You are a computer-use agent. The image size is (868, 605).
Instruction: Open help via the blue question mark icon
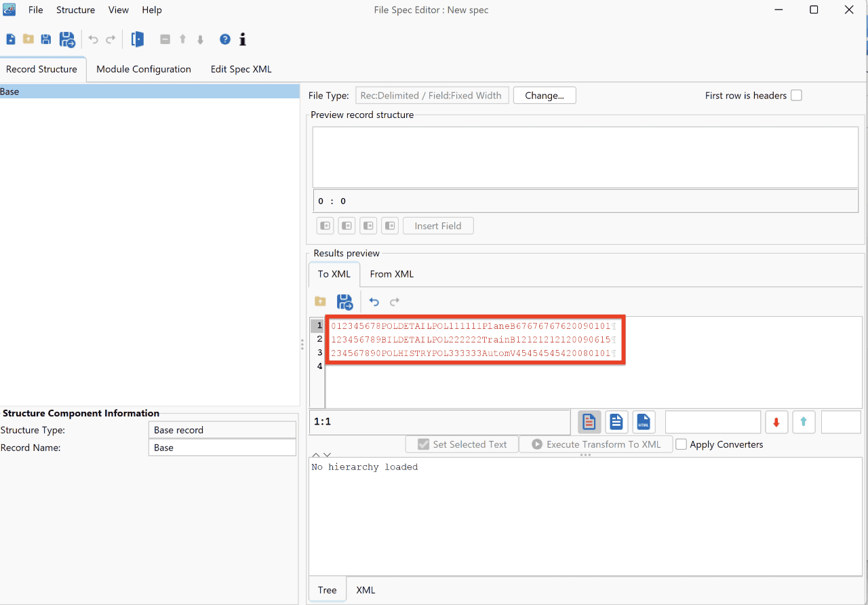(225, 39)
